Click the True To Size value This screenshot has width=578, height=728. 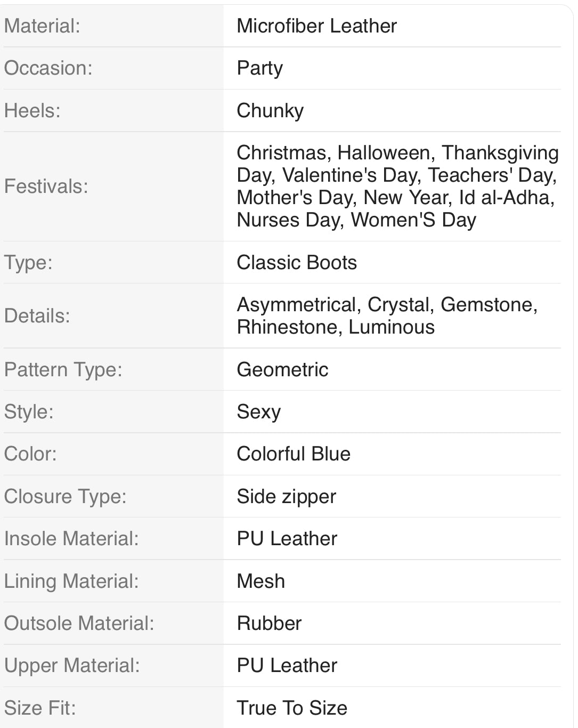pyautogui.click(x=291, y=708)
